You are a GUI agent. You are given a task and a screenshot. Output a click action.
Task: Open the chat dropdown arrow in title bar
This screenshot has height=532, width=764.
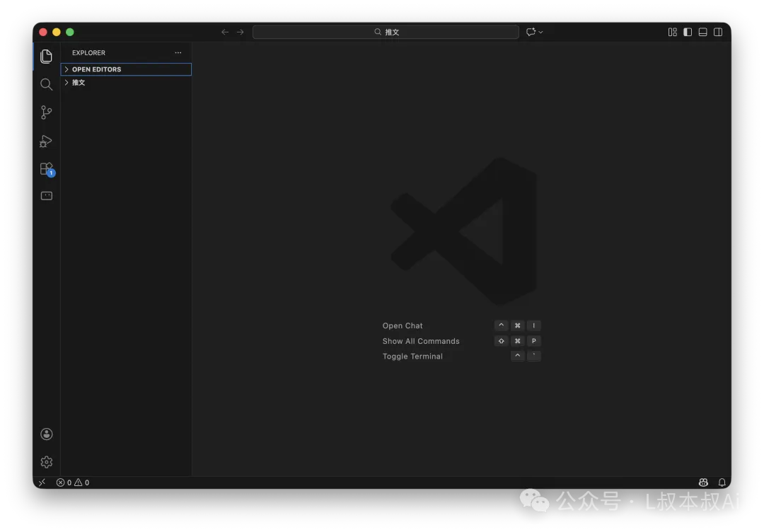[x=541, y=32]
